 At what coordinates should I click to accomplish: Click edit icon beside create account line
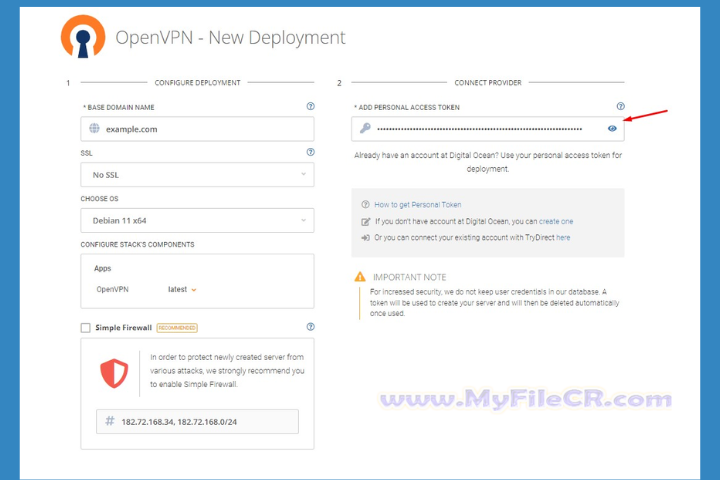[366, 222]
